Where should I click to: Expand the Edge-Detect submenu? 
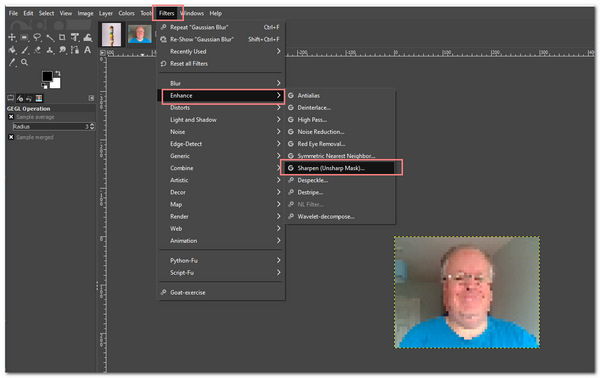tap(221, 144)
